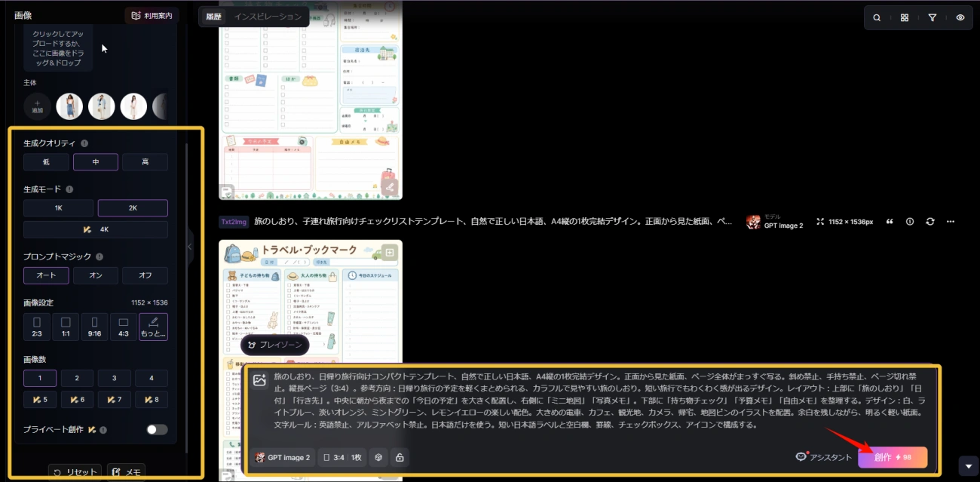Open the アシスタント assistant
This screenshot has height=482, width=980.
[x=824, y=457]
